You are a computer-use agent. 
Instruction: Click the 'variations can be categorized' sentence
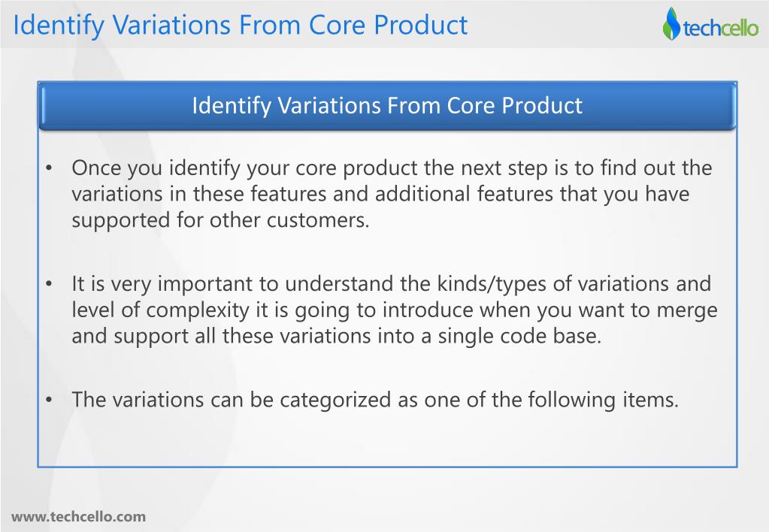pyautogui.click(x=375, y=400)
